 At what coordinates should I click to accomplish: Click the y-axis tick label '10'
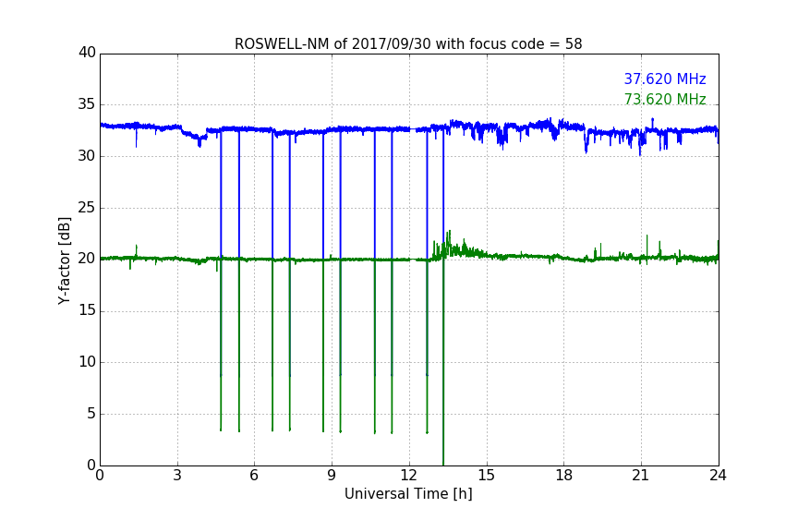point(87,362)
